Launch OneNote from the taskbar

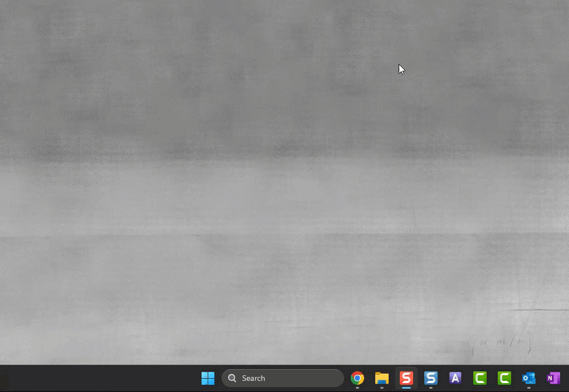click(x=553, y=378)
